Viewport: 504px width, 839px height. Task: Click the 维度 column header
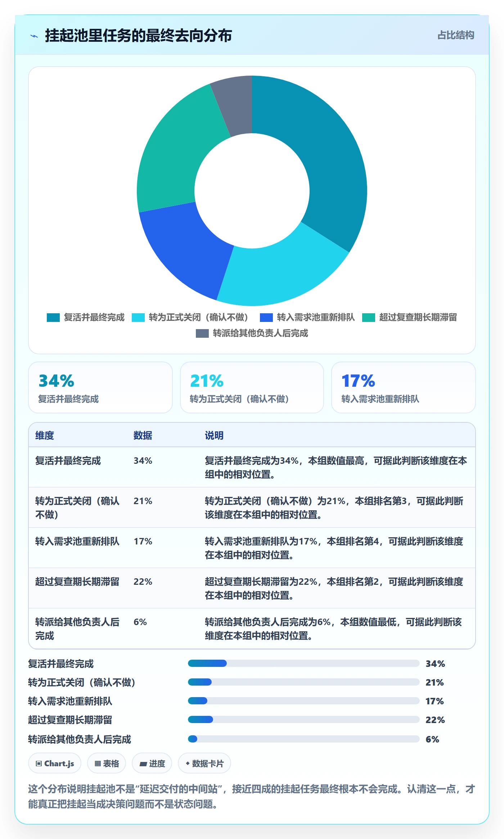pos(45,435)
